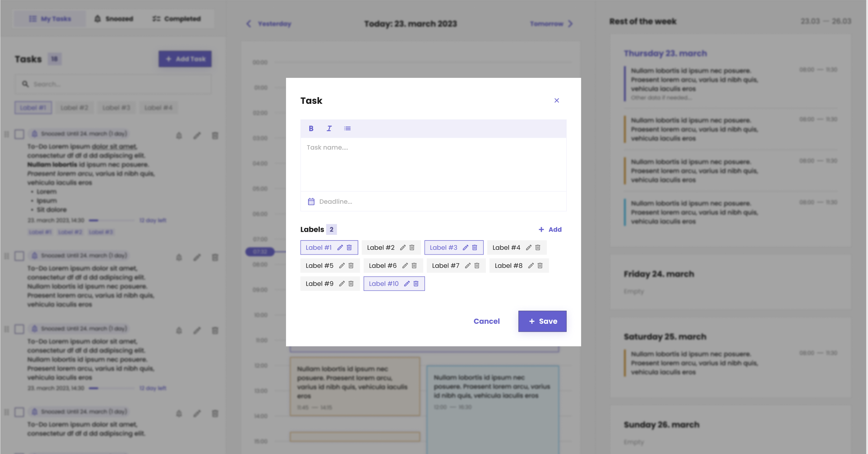This screenshot has height=454, width=868.
Task: Remove Label #6 with trash icon
Action: [414, 266]
